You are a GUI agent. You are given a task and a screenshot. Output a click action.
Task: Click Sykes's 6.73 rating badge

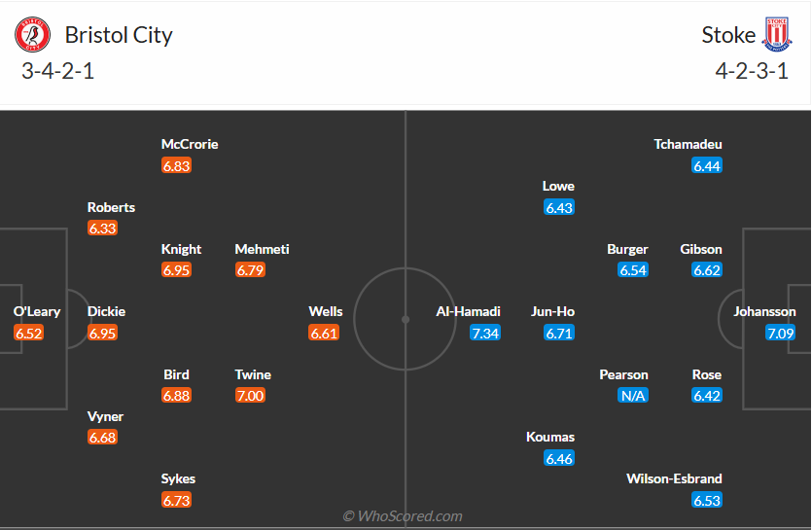pyautogui.click(x=176, y=500)
